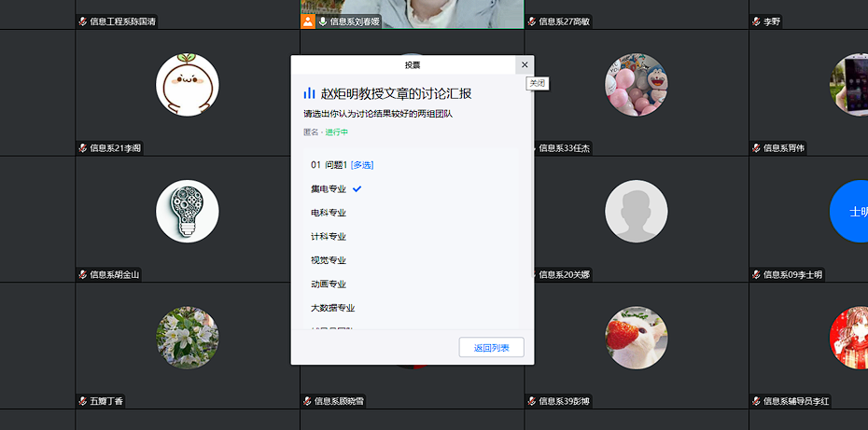Click muted mic icon for 信息系胡金山
The image size is (868, 430).
[83, 275]
